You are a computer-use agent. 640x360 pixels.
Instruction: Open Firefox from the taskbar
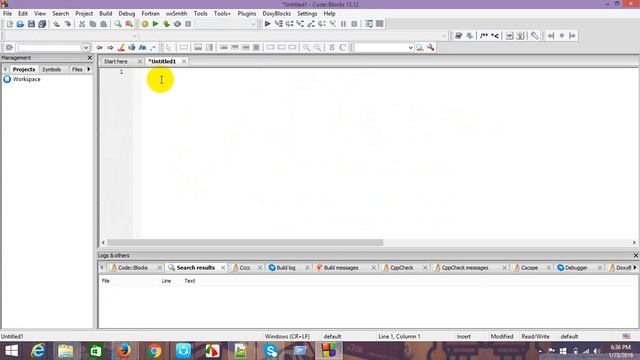pyautogui.click(x=124, y=351)
